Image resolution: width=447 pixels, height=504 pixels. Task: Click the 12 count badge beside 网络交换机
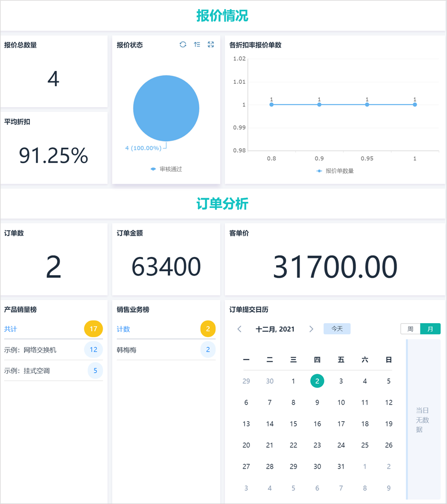click(x=94, y=349)
